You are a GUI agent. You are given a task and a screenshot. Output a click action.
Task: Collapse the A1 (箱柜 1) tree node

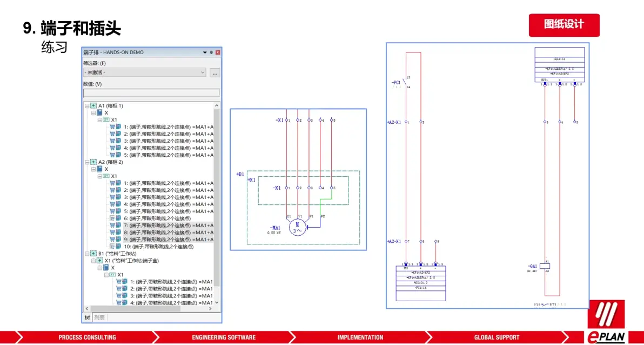point(87,106)
